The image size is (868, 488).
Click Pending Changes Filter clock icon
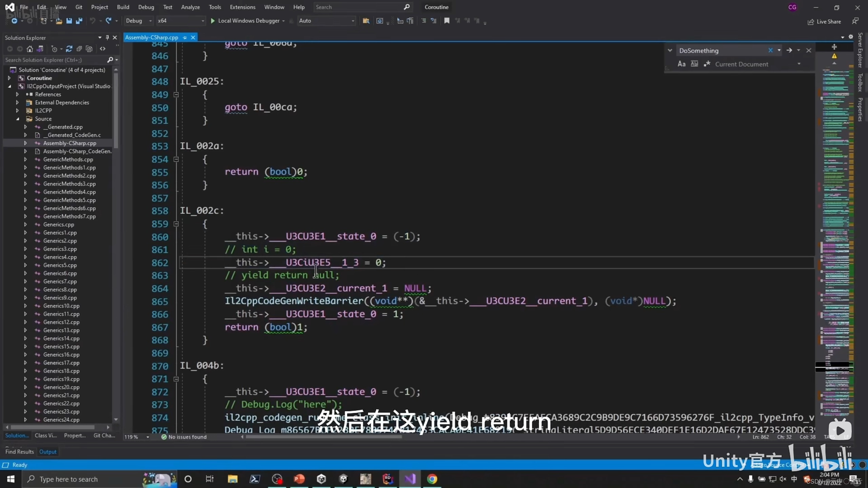click(x=54, y=49)
